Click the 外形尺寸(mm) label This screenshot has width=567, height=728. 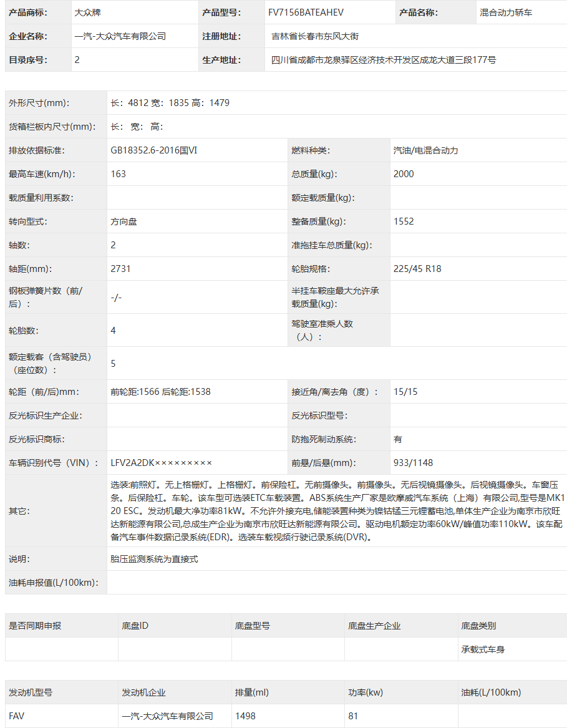pyautogui.click(x=39, y=102)
